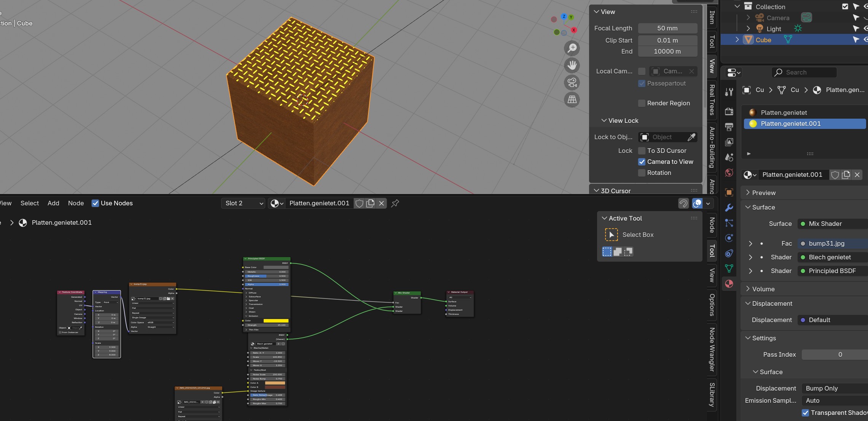
Task: Click the Lock to Object eyedropper icon
Action: coord(691,137)
